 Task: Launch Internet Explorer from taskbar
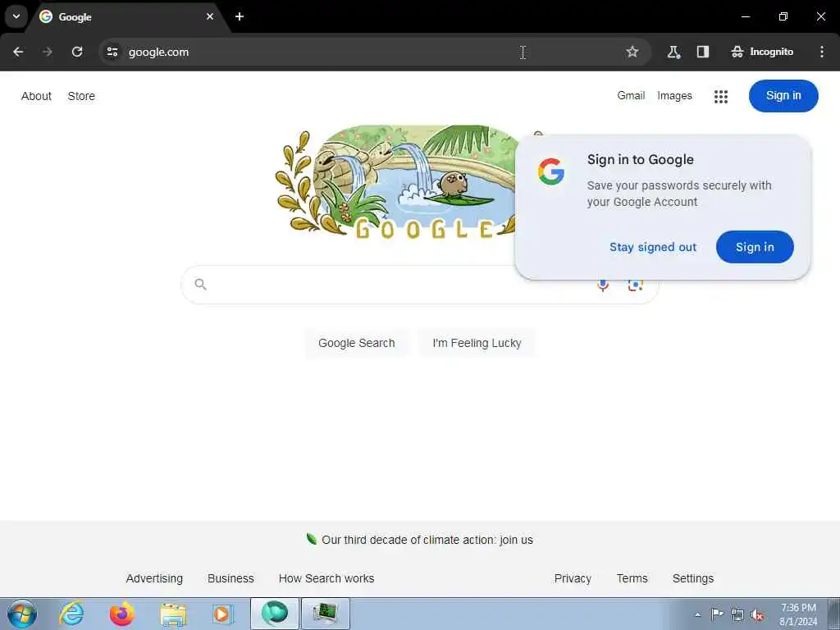click(71, 614)
